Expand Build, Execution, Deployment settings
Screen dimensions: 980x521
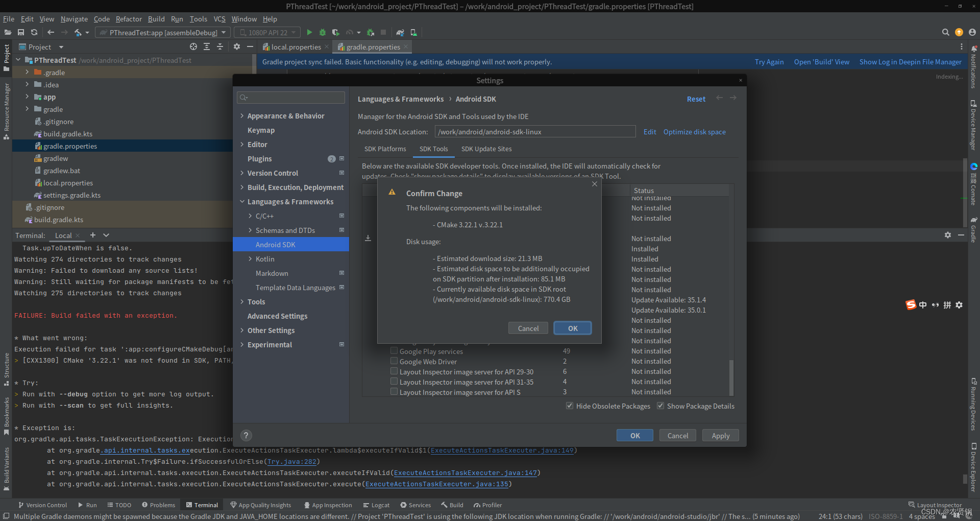[242, 187]
